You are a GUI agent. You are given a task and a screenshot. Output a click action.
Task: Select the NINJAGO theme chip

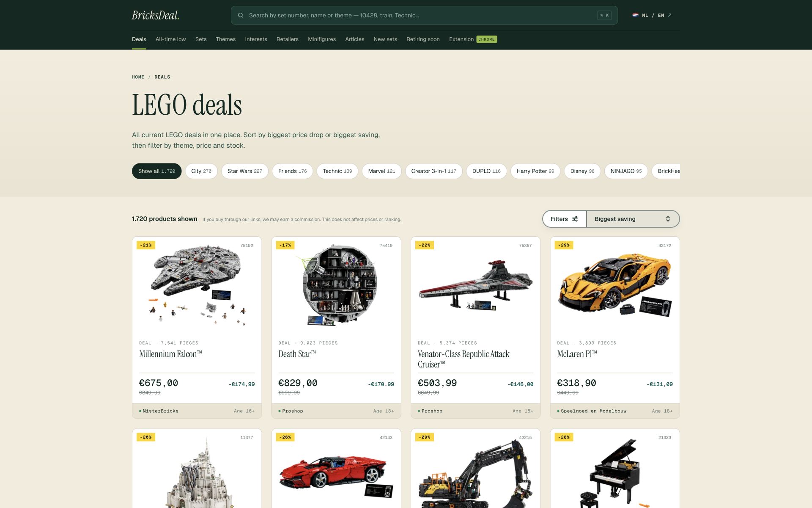pyautogui.click(x=626, y=171)
